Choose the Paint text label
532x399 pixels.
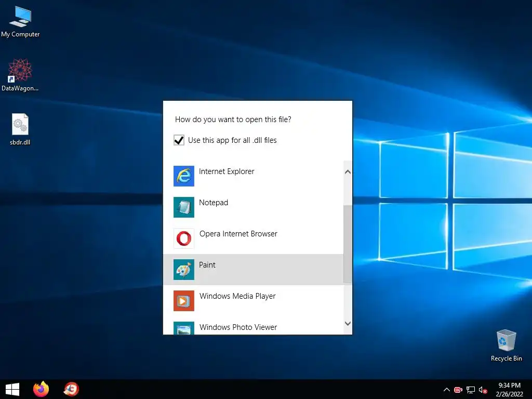[x=207, y=265]
